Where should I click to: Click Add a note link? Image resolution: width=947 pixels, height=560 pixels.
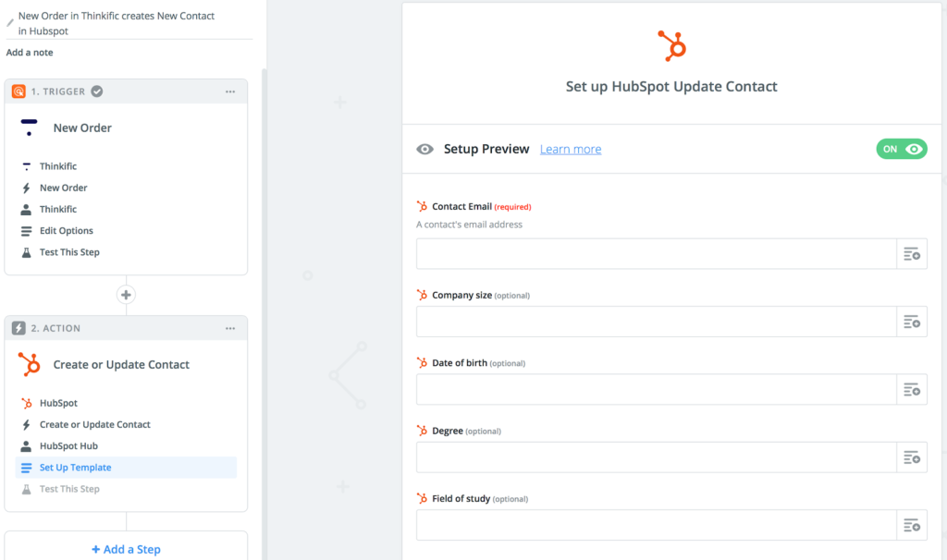30,53
